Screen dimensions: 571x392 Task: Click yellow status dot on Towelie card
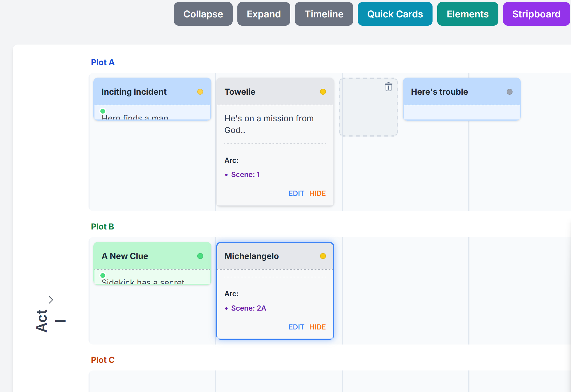pos(323,92)
